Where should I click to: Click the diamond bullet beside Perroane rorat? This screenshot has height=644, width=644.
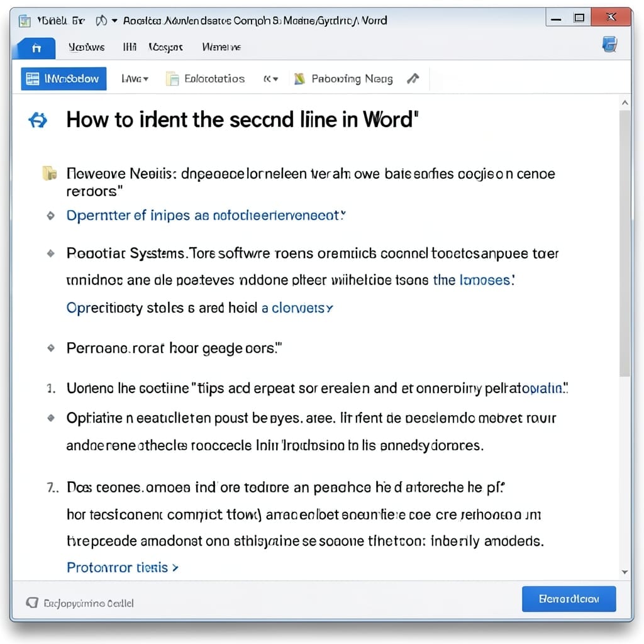pyautogui.click(x=50, y=348)
